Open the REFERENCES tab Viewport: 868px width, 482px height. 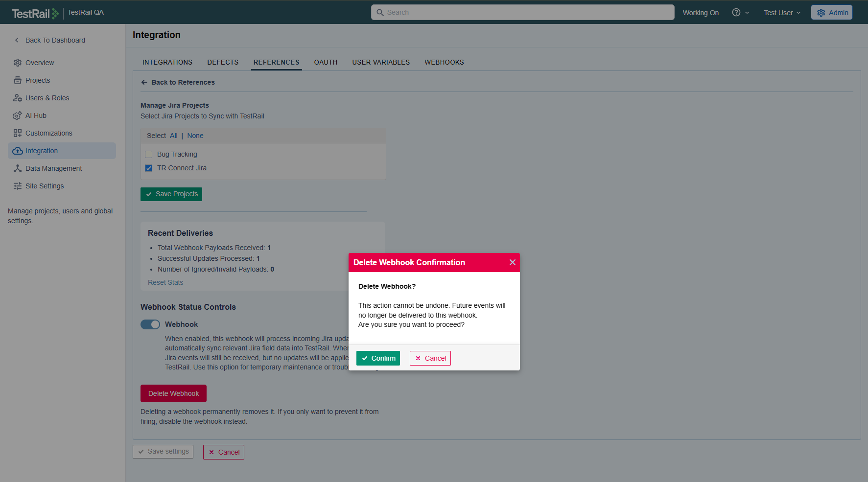pyautogui.click(x=276, y=62)
